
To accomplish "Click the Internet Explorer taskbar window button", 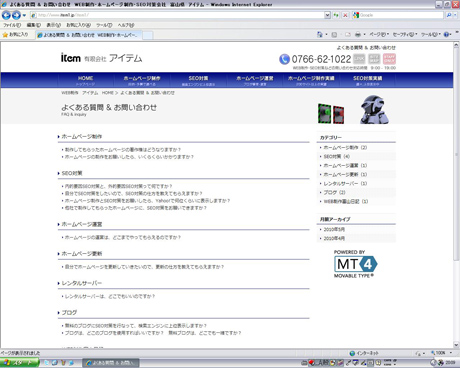I will (x=111, y=363).
